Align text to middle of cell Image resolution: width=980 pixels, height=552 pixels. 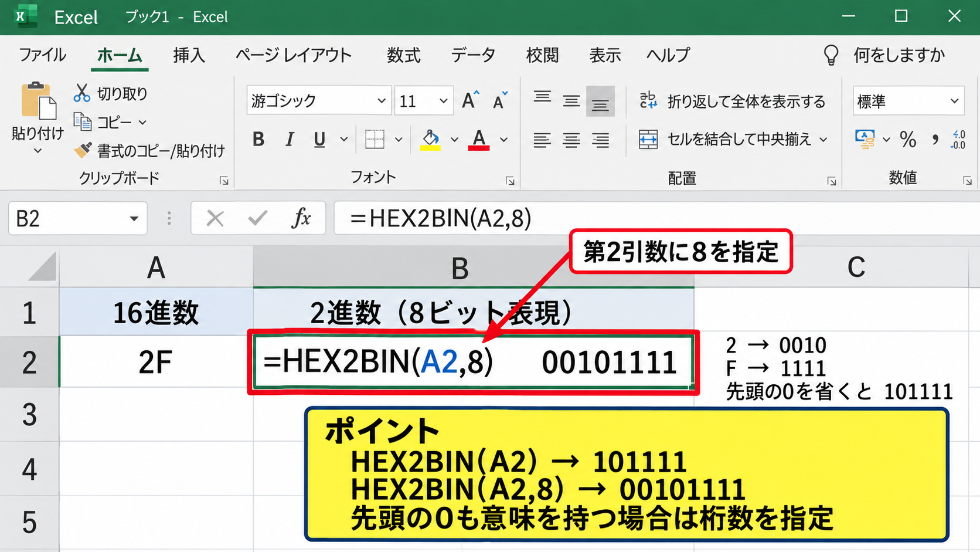(571, 101)
